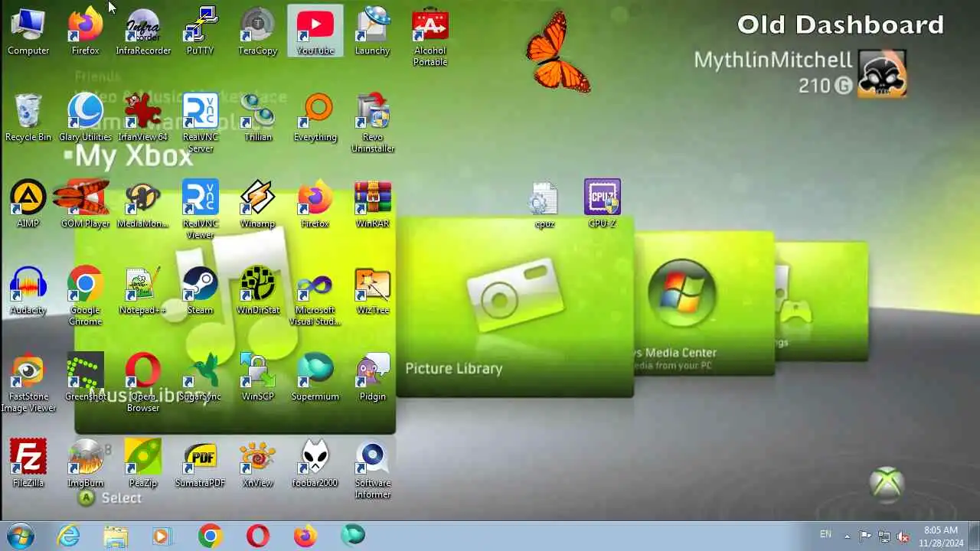Select the Trillian desktop icon
980x551 pixels.
[258, 117]
